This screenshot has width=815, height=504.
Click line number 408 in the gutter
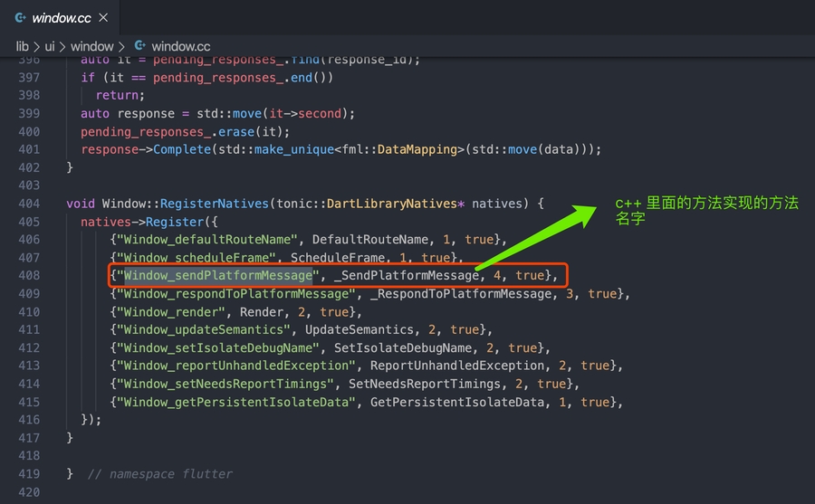click(x=28, y=275)
